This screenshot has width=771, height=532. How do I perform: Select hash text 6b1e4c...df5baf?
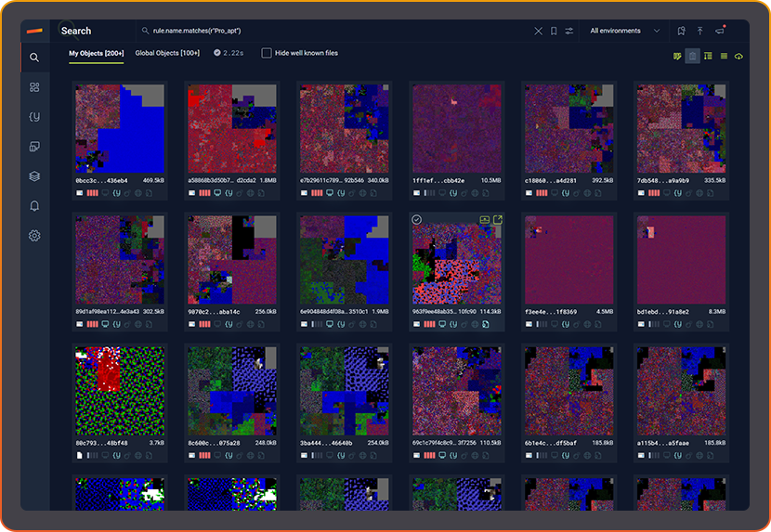[551, 443]
